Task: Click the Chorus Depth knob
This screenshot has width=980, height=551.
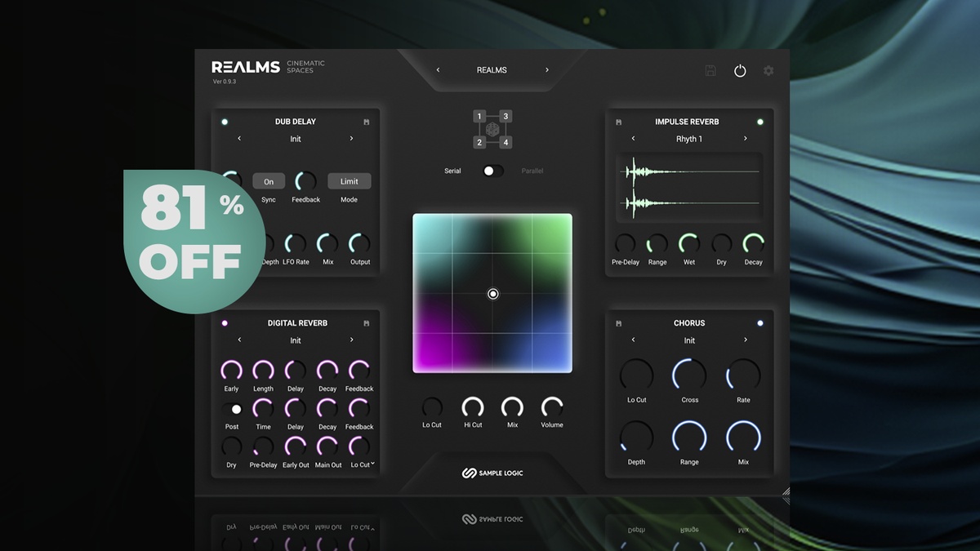Action: [x=636, y=438]
